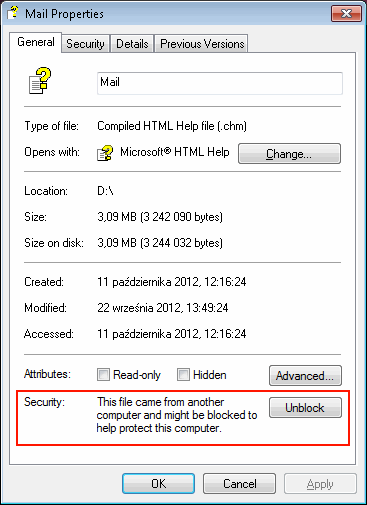Dismiss the dialog with Cancel
Viewport: 367px width, 505px height.
(239, 483)
